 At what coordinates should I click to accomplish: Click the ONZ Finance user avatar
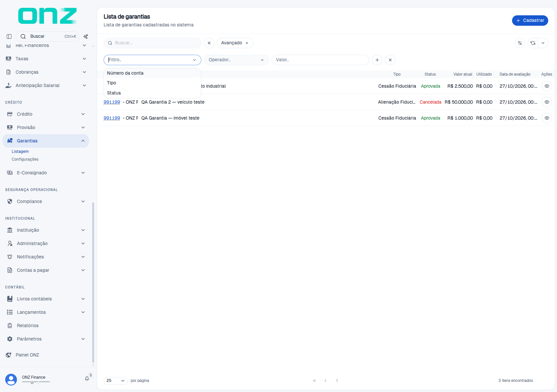pos(11,380)
